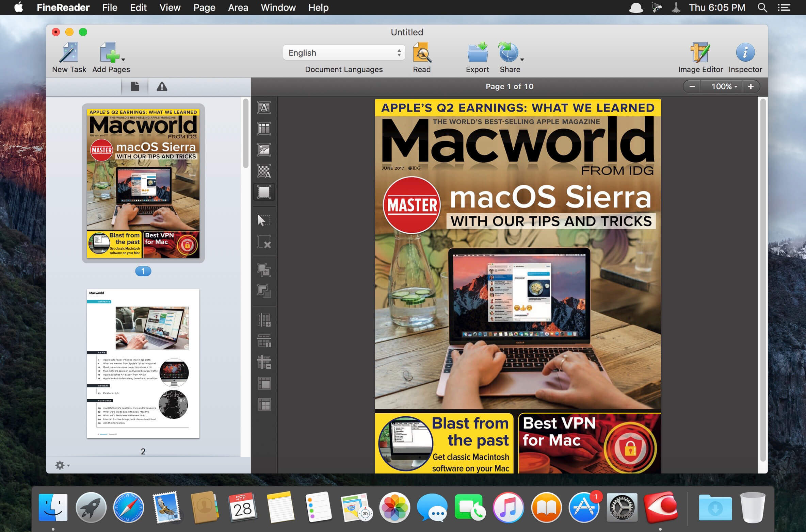The height and width of the screenshot is (532, 806).
Task: Open the Page menu
Action: pyautogui.click(x=204, y=7)
